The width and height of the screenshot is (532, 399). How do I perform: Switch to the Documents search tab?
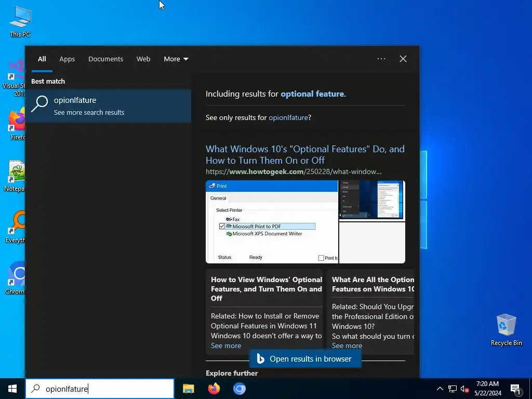coord(106,59)
